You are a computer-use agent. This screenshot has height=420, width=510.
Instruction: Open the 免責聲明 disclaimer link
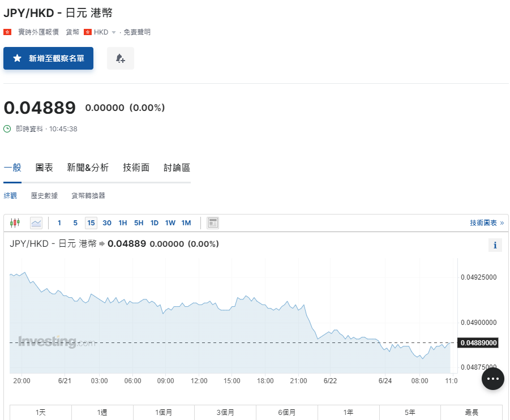click(x=137, y=32)
